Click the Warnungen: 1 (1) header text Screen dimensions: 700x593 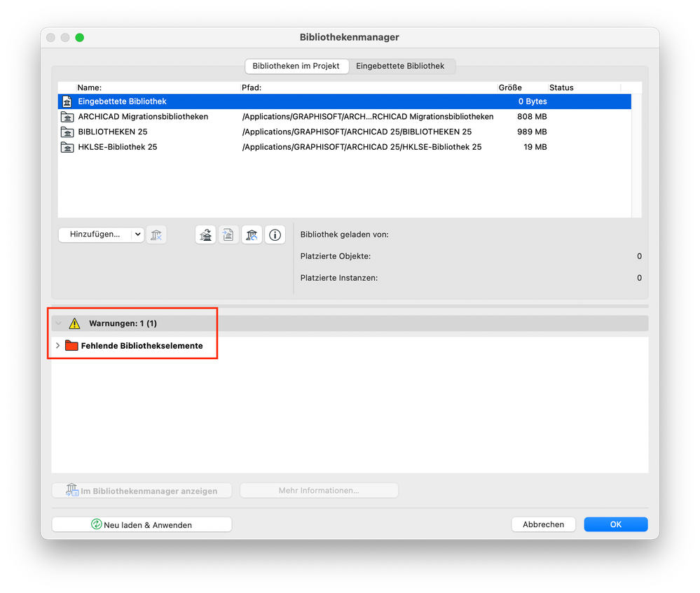(x=123, y=323)
